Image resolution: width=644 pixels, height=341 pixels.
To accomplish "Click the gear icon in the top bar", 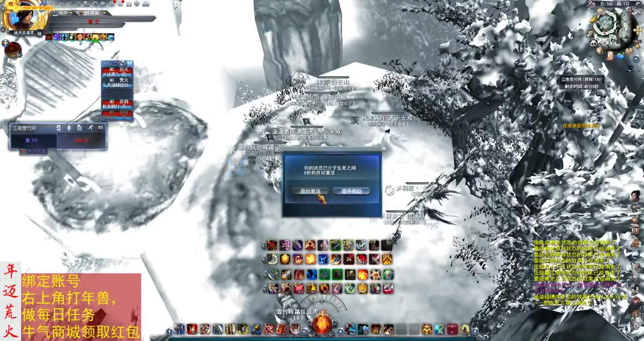I will [137, 4].
